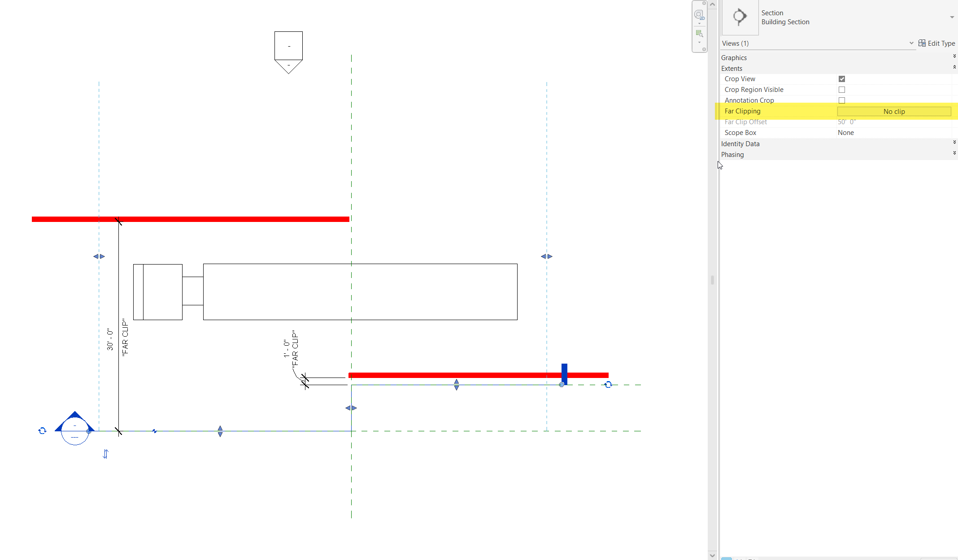Click the Building Section preview image in Properties

pos(740,17)
